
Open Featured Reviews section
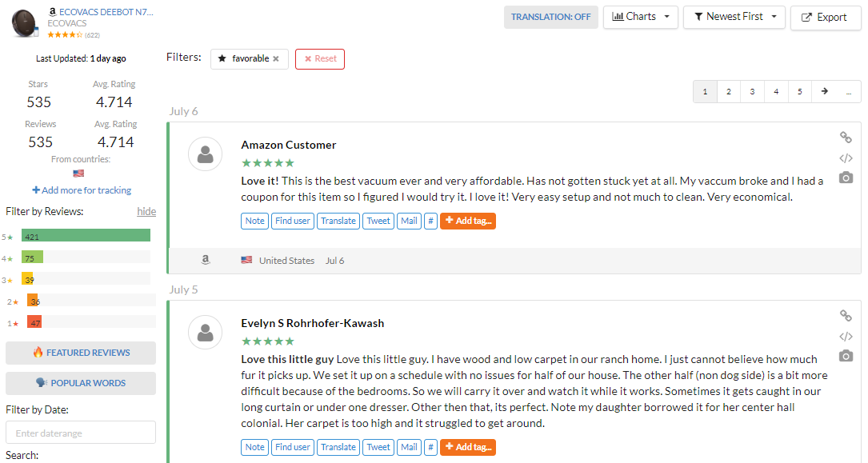[x=81, y=353]
